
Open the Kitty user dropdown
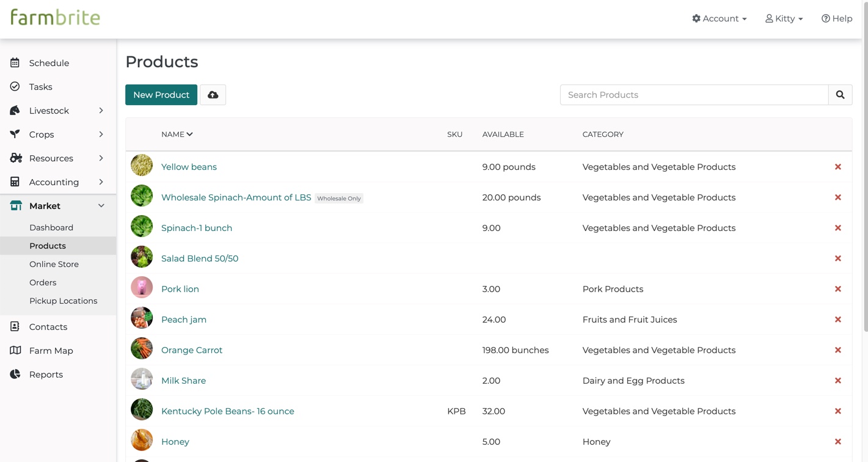pyautogui.click(x=784, y=19)
